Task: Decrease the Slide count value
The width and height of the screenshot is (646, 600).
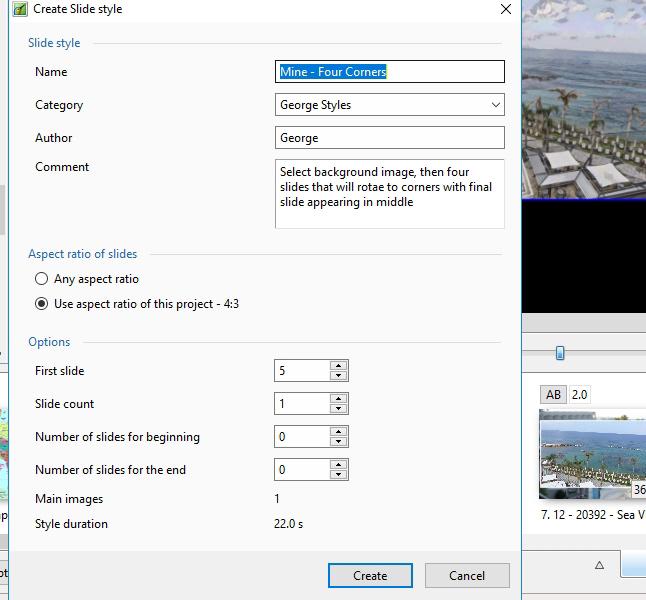Action: point(339,408)
